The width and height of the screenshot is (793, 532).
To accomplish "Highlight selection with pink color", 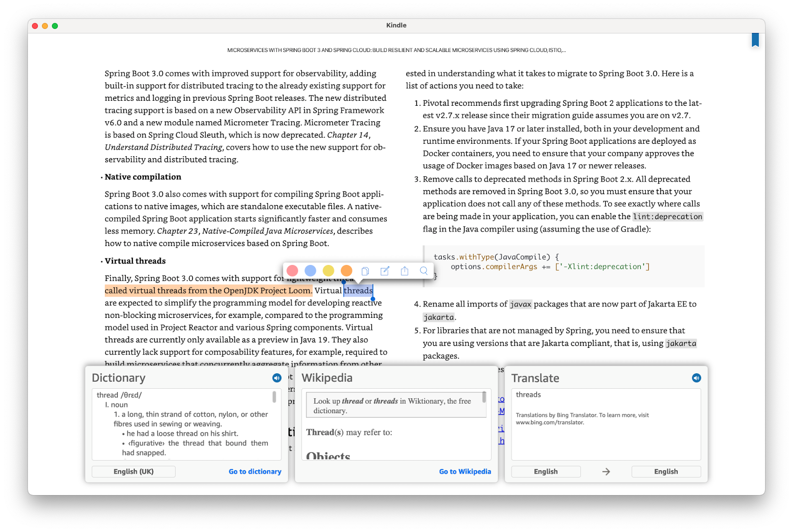I will [x=292, y=270].
